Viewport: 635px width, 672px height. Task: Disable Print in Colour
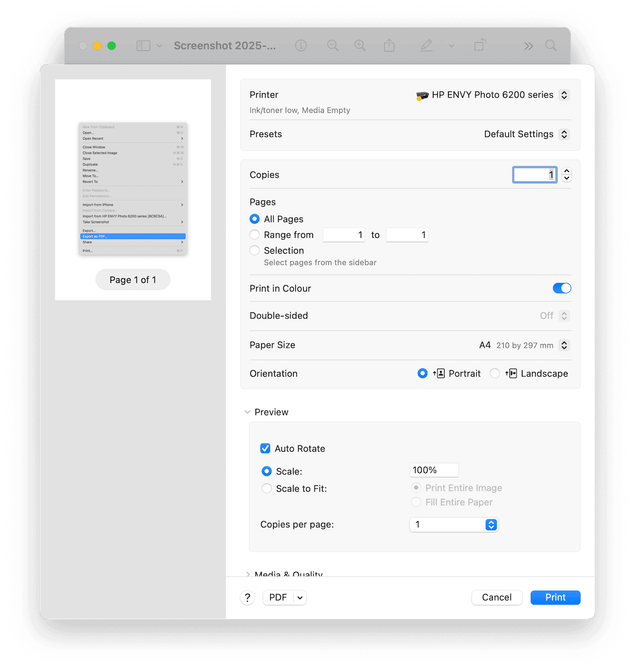[562, 288]
